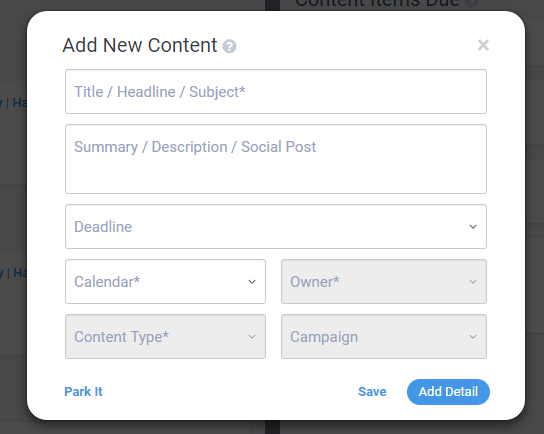Image resolution: width=544 pixels, height=434 pixels.
Task: Click the Park It link
Action: [83, 392]
